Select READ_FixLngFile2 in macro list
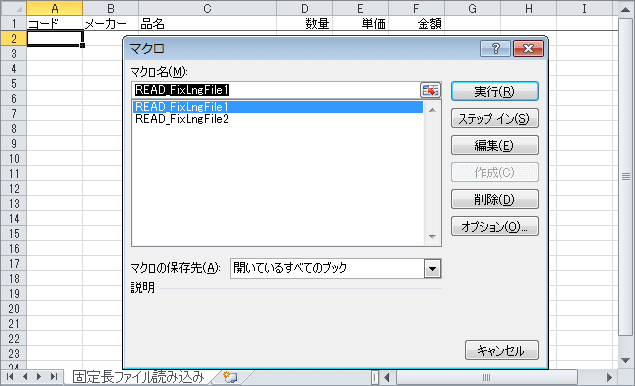This screenshot has width=635, height=386. [278, 119]
